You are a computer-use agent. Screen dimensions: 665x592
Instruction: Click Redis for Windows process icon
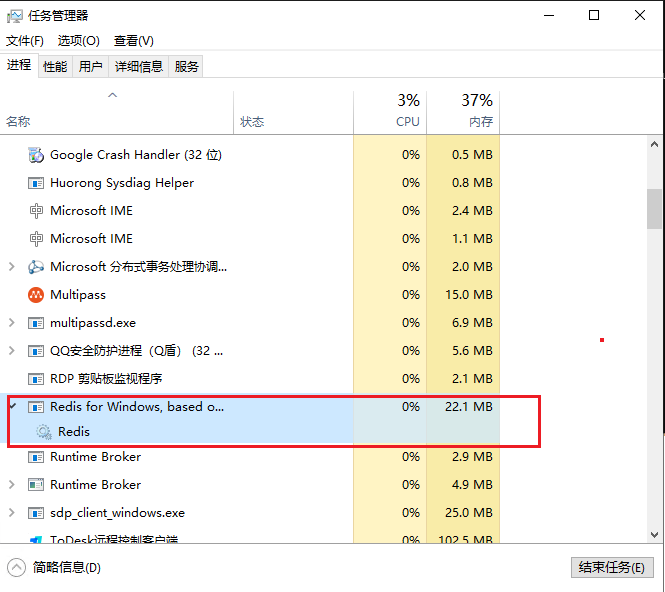click(36, 407)
